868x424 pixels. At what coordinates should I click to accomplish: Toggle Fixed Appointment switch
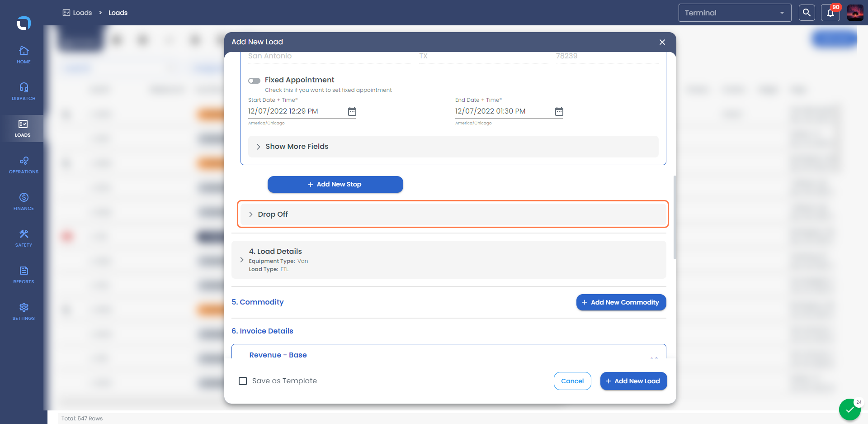[x=254, y=81]
